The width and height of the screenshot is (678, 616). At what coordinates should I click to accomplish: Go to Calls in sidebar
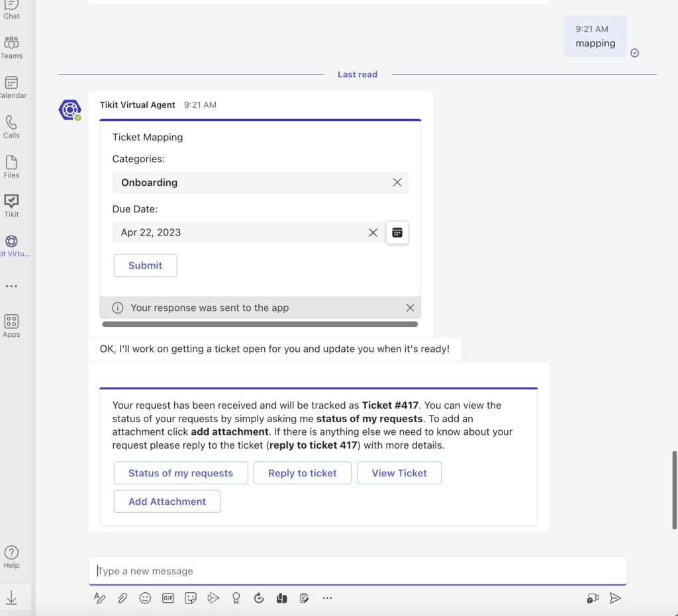point(11,127)
